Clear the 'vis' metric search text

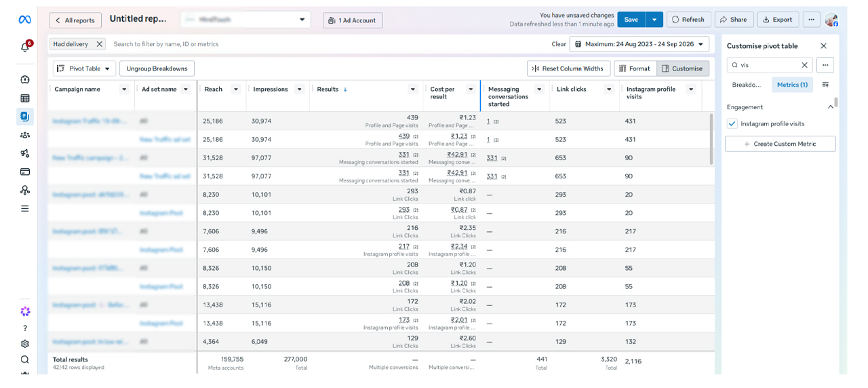(804, 65)
